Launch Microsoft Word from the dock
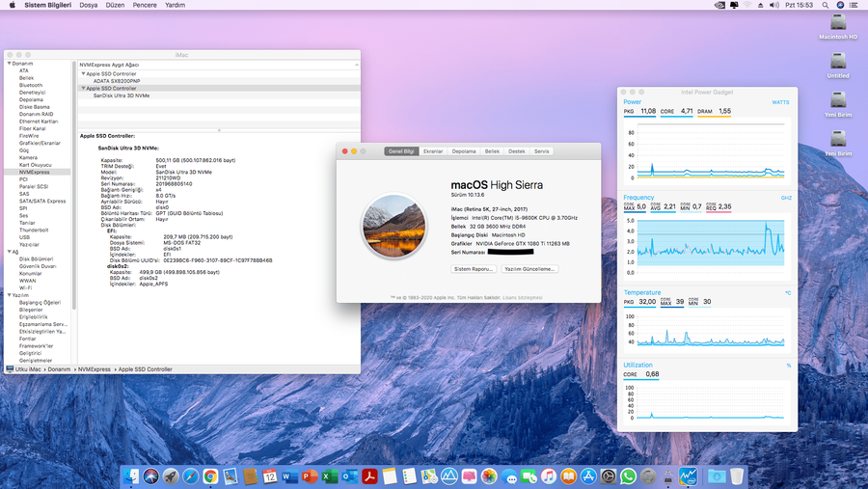868x489 pixels. click(x=289, y=476)
